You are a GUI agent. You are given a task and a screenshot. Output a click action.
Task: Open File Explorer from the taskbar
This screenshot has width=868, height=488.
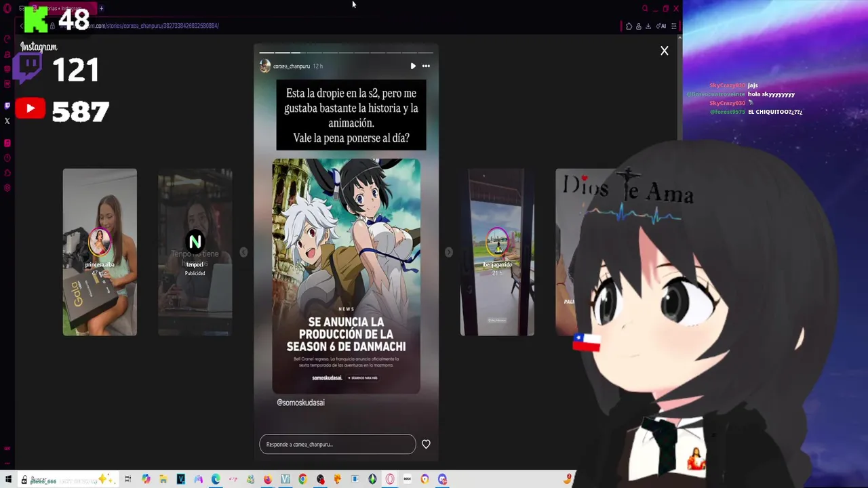163,479
